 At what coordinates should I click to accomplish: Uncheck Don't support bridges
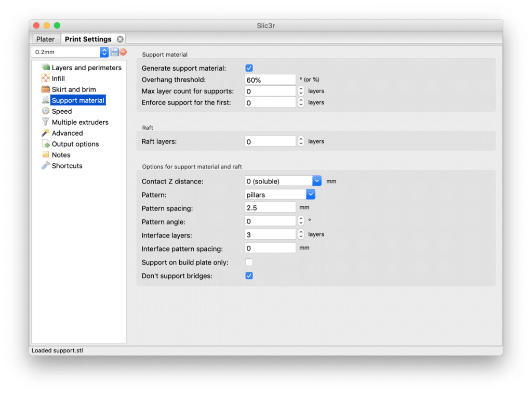(x=249, y=275)
